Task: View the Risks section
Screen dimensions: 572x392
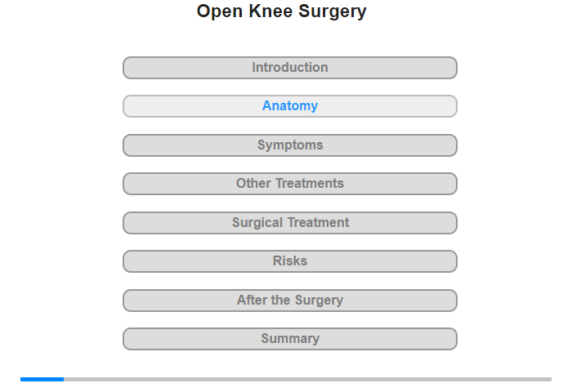Action: [x=289, y=261]
